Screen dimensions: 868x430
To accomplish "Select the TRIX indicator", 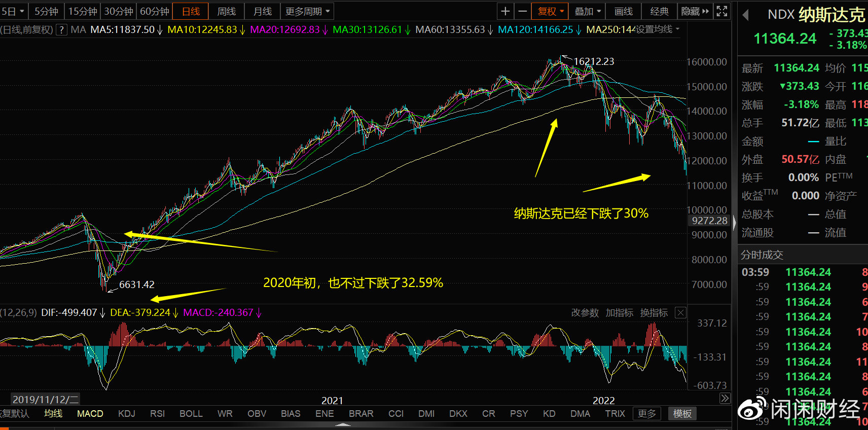I will click(616, 414).
